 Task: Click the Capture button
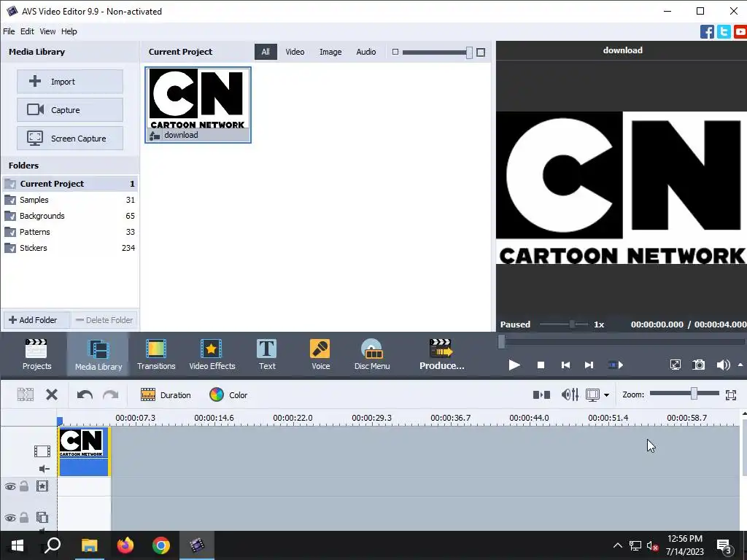click(x=70, y=110)
